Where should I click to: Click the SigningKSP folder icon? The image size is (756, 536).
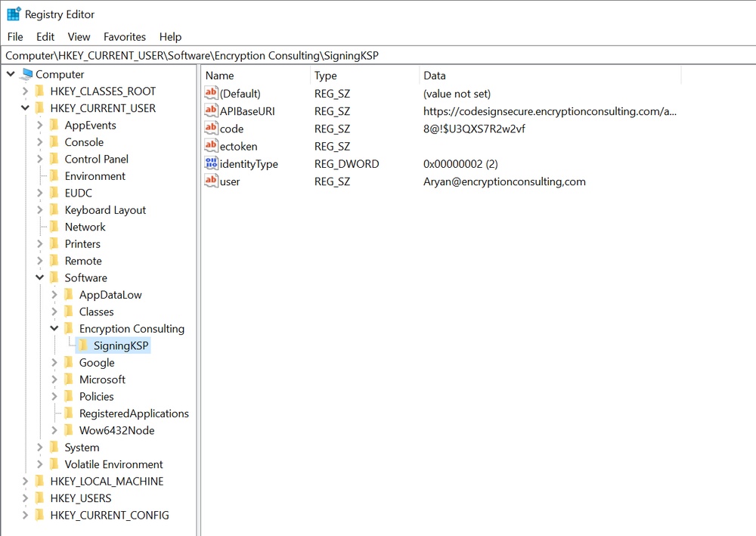click(83, 345)
